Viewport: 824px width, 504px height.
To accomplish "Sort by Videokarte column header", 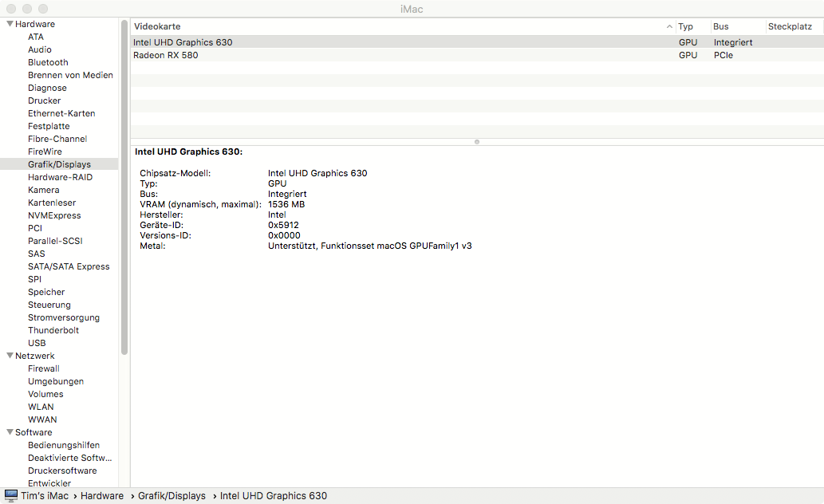I will pos(157,26).
